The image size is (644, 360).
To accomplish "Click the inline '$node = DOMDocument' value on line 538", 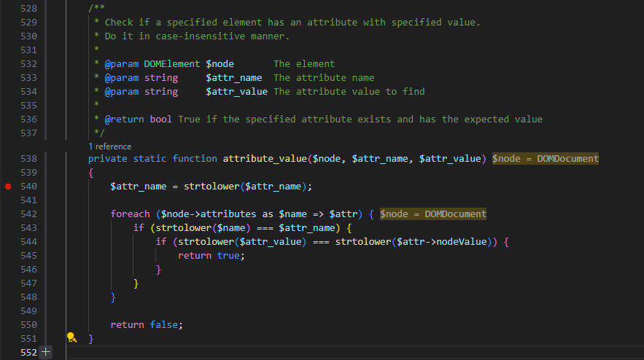I will tap(545, 159).
